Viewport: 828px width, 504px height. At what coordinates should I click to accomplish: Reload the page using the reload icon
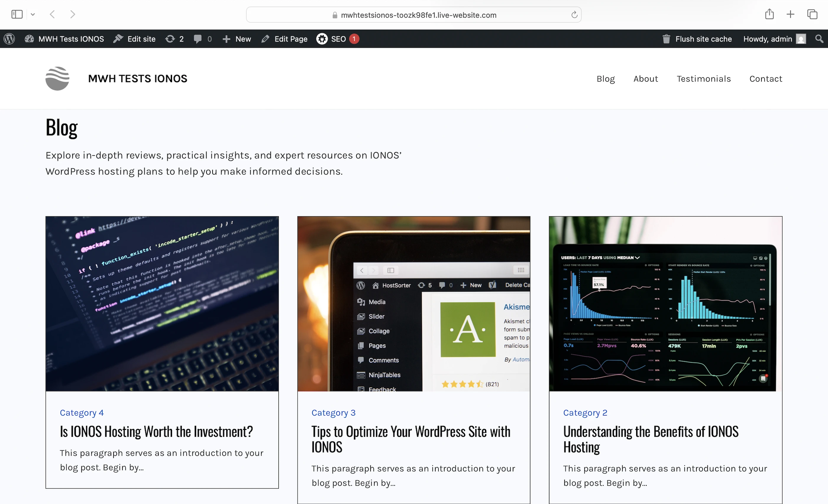pos(574,15)
